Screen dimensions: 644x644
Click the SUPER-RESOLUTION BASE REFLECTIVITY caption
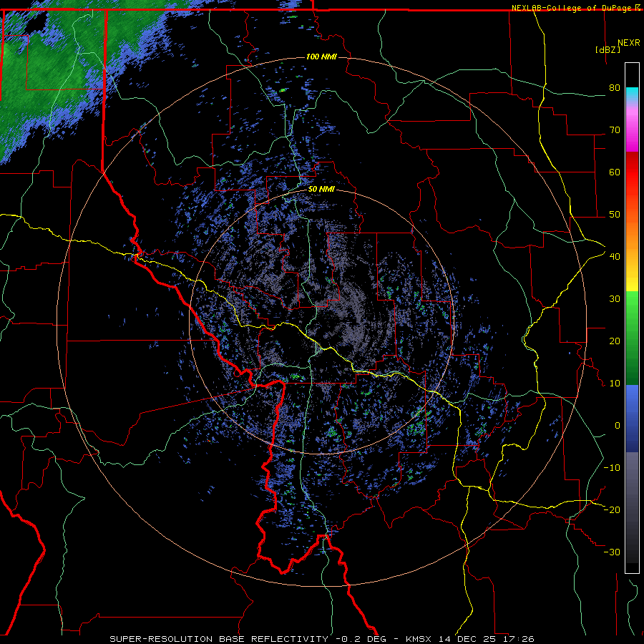219,639
